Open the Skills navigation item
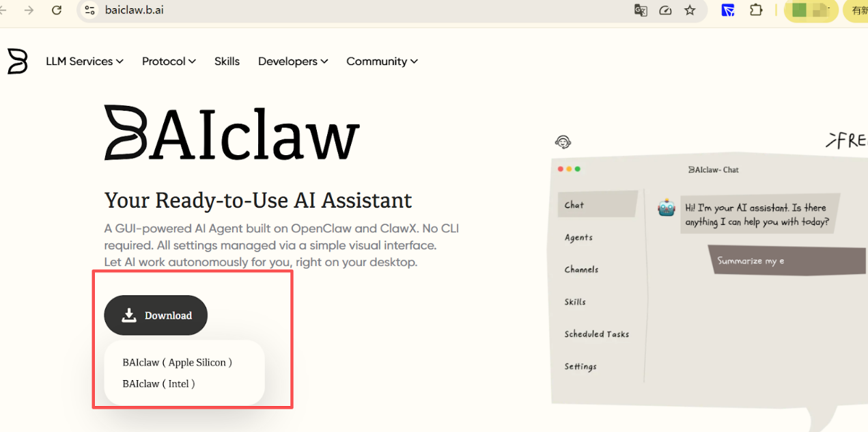 point(227,62)
